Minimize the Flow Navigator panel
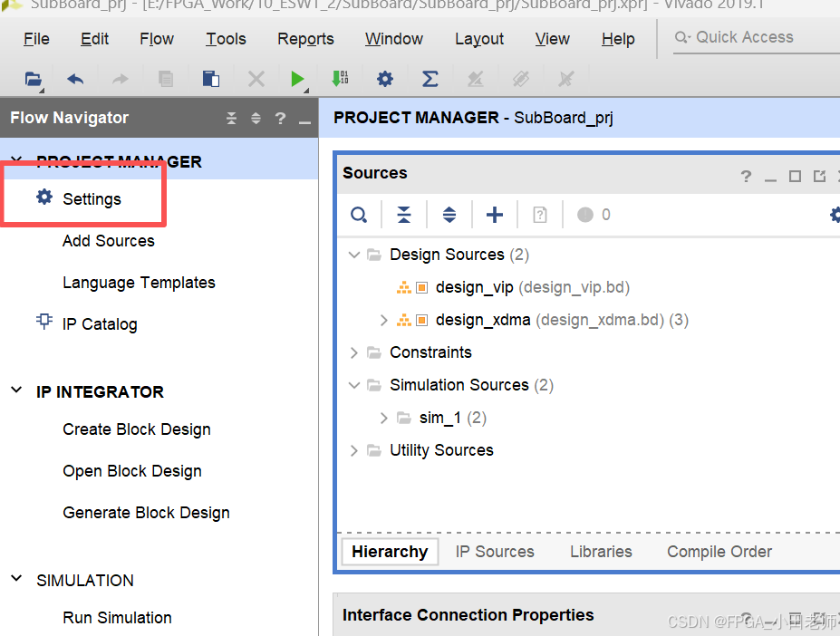This screenshot has width=840, height=636. pyautogui.click(x=304, y=122)
